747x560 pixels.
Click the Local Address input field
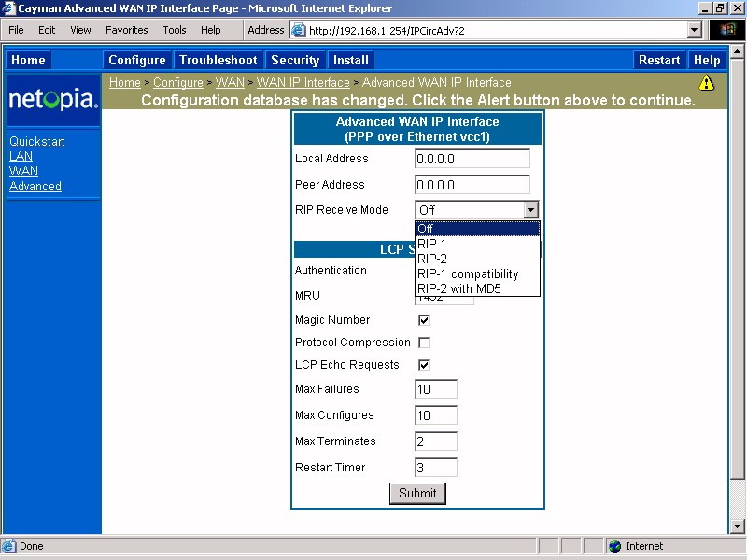click(x=472, y=159)
